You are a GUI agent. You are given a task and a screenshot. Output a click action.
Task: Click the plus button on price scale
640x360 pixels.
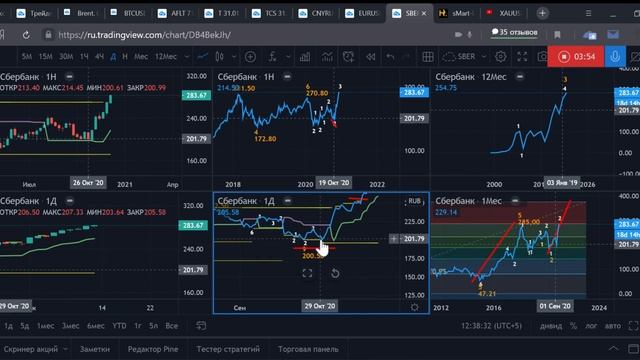pos(393,239)
